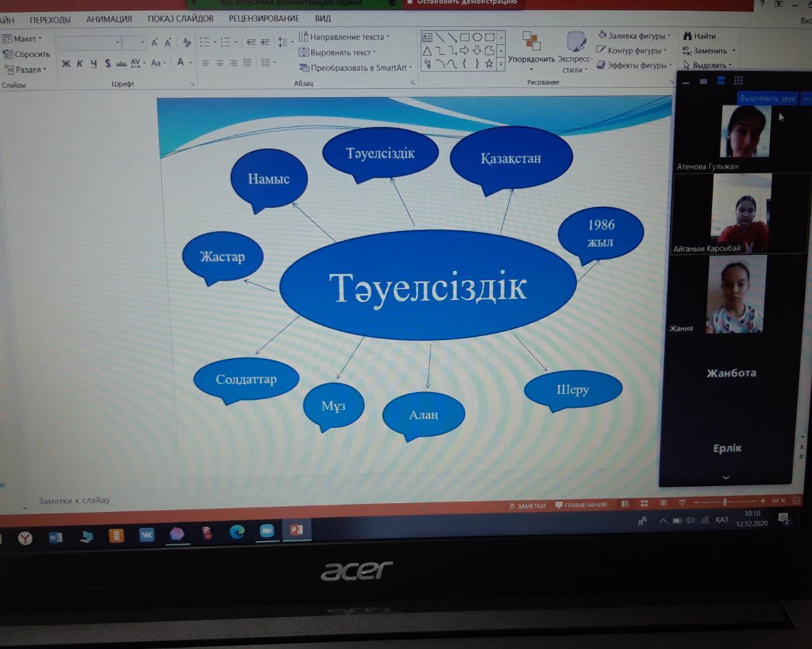This screenshot has height=649, width=812.
Task: Select the down arrow shape
Action: pos(476,50)
